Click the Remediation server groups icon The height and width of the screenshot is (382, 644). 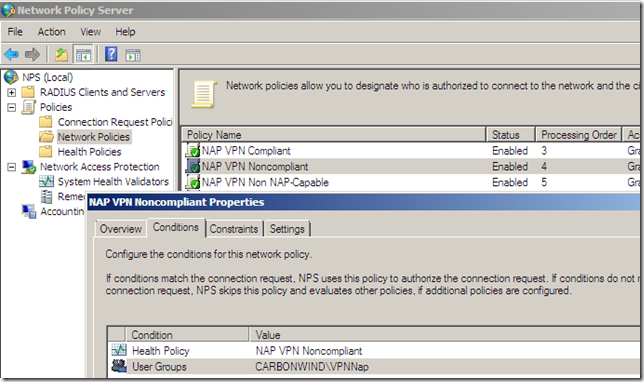tap(46, 197)
